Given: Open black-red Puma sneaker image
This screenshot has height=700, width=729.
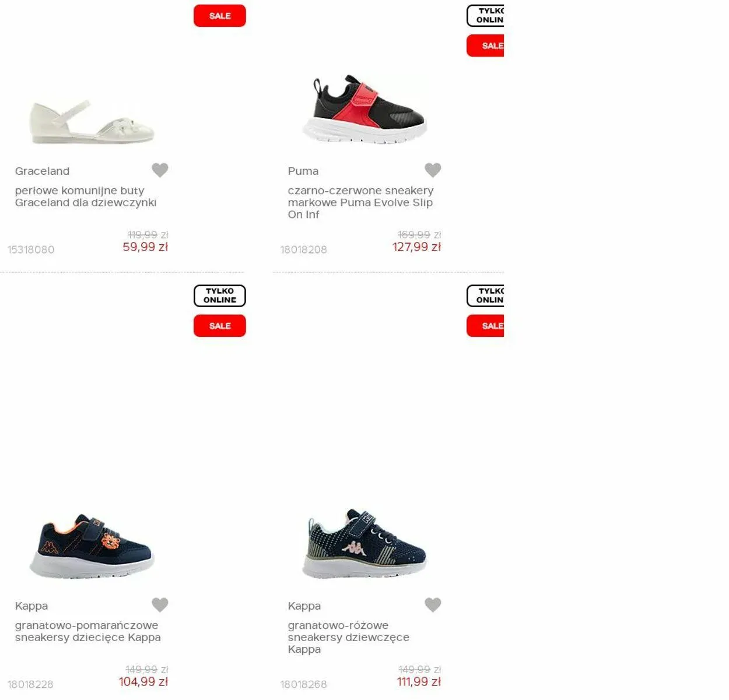Looking at the screenshot, I should pos(365,110).
